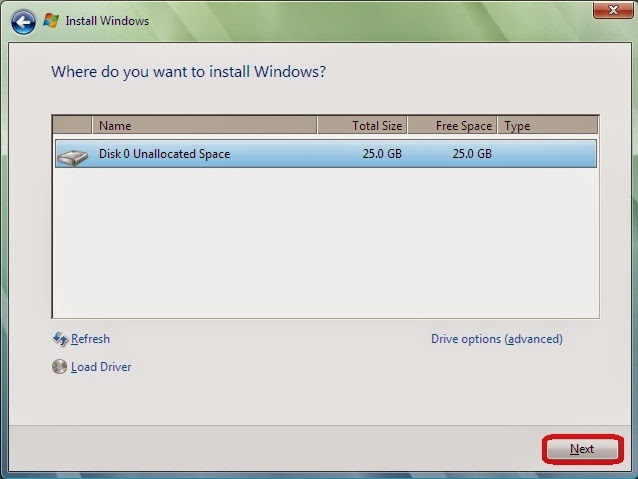Click the 25.0 GB Free Space value
The height and width of the screenshot is (479, 638).
(x=472, y=153)
